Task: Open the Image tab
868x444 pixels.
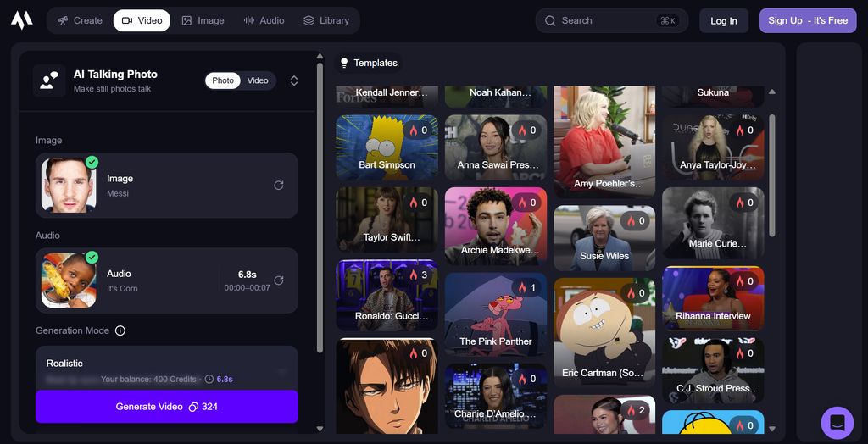Action: (x=203, y=20)
